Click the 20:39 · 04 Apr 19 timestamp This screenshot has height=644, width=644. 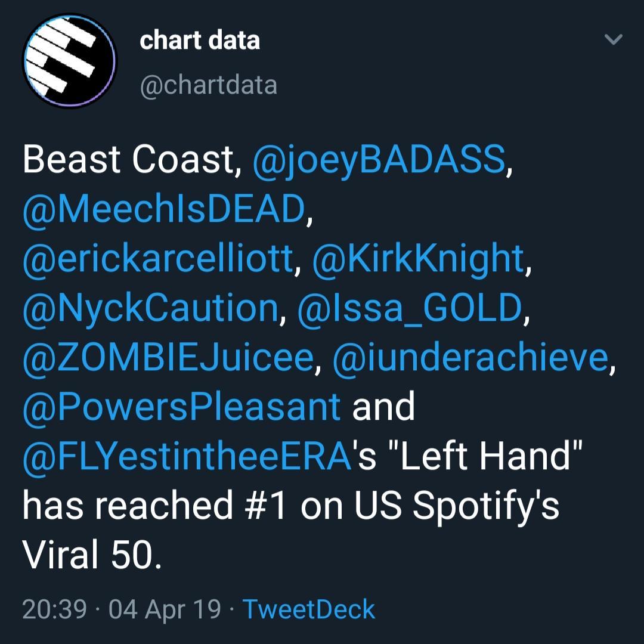pyautogui.click(x=121, y=609)
